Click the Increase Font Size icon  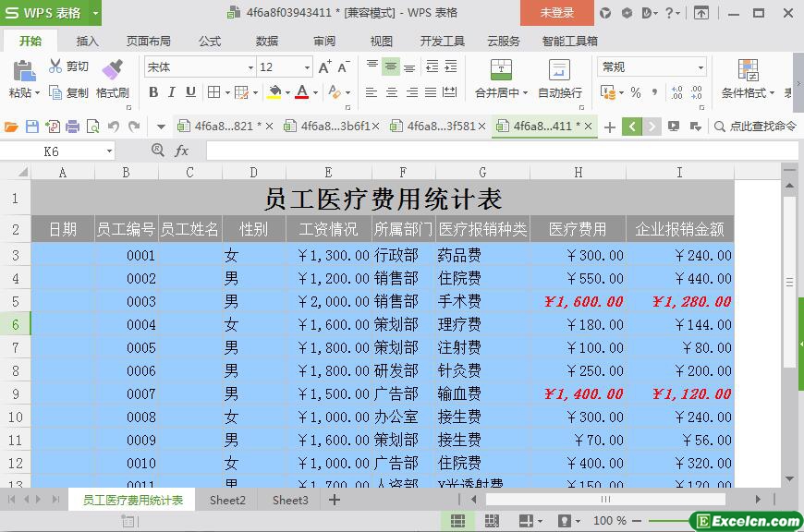[324, 67]
